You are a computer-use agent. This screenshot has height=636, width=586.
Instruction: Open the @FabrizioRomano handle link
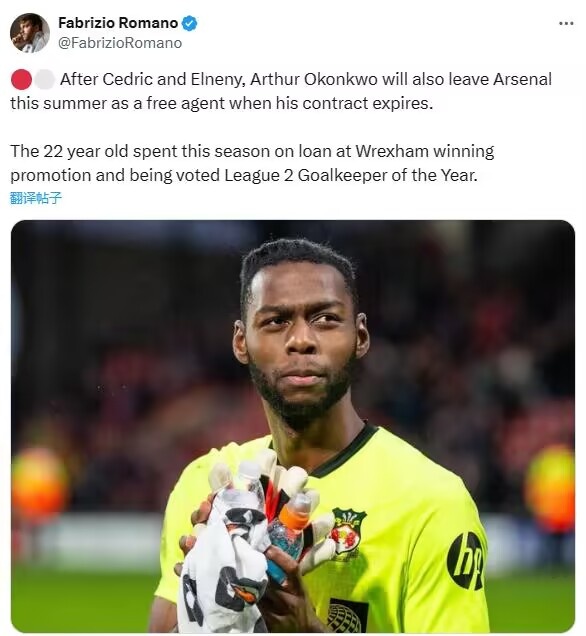tap(120, 43)
